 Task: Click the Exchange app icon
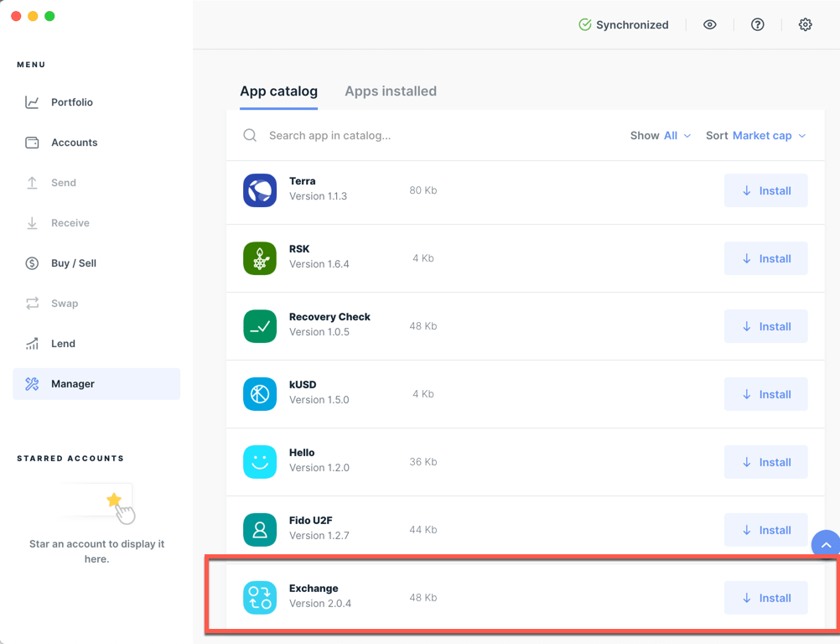[260, 597]
